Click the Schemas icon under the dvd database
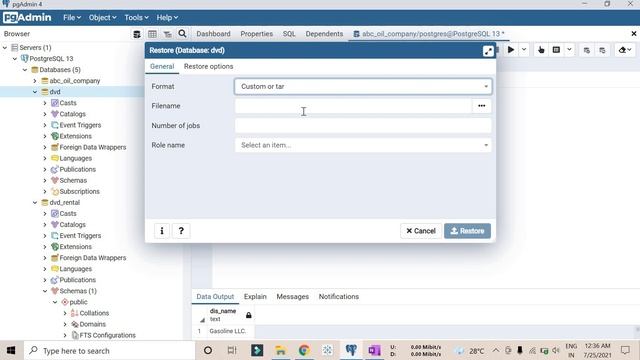The image size is (640, 360). [x=55, y=180]
